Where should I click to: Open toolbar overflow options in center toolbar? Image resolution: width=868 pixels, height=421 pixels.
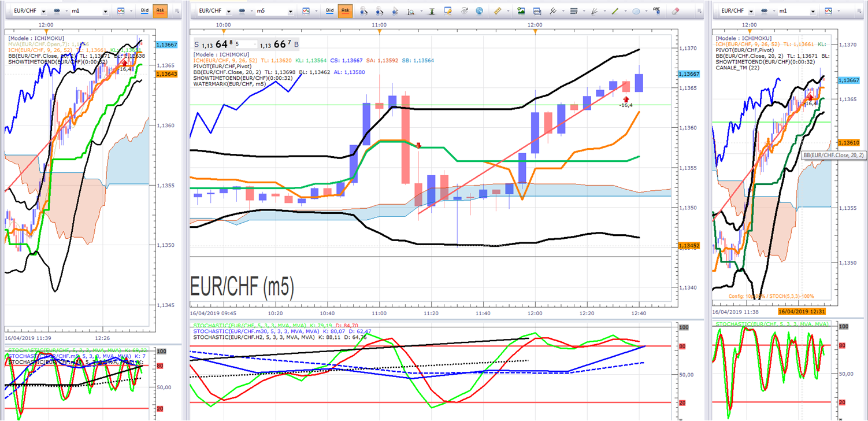pyautogui.click(x=699, y=11)
